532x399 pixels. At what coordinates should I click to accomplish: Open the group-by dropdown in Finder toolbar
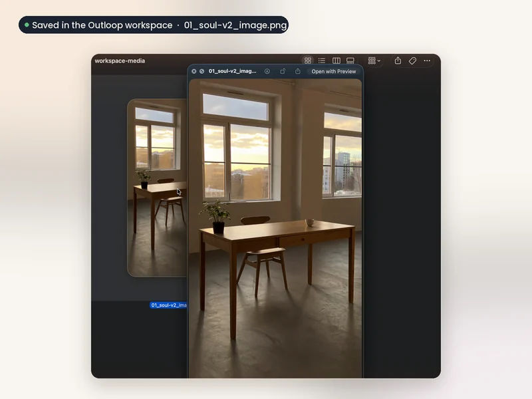pos(374,61)
